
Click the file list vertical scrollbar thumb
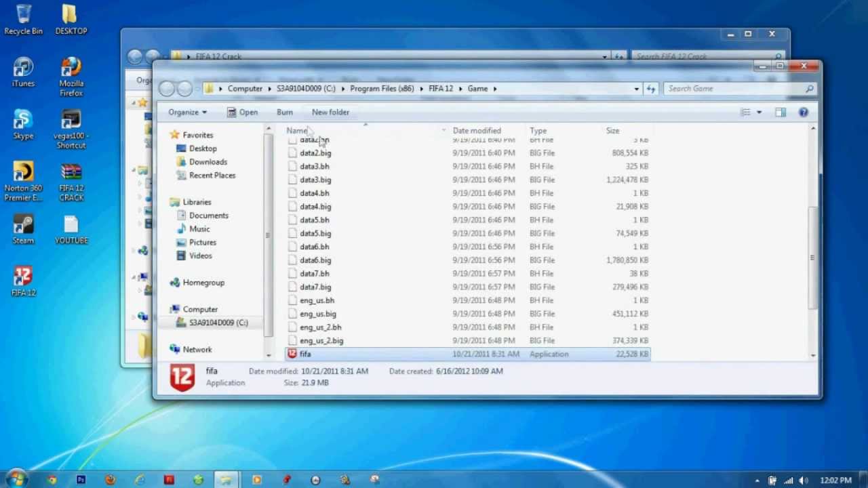(x=812, y=258)
